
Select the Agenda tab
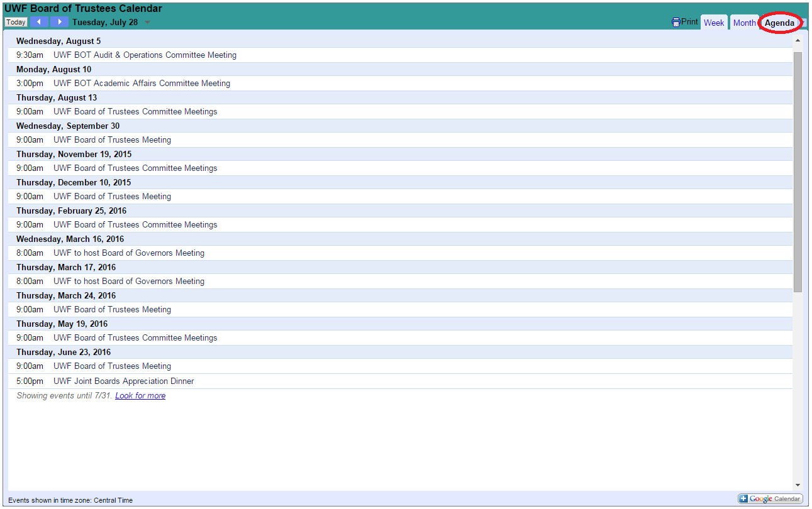[x=779, y=23]
